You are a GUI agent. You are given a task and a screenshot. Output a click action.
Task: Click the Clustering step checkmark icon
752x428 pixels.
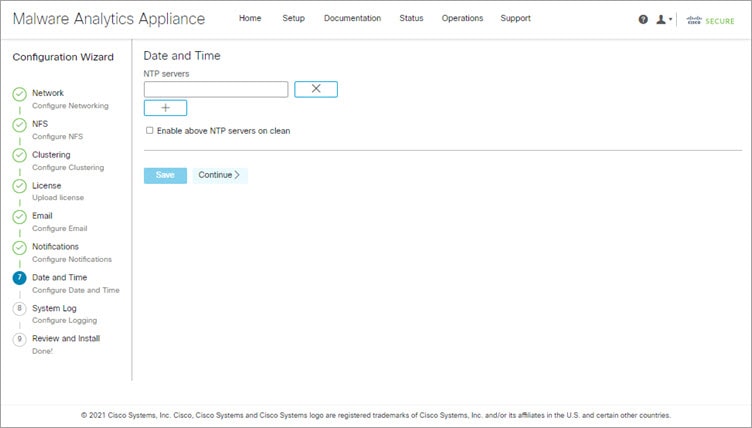pos(19,155)
